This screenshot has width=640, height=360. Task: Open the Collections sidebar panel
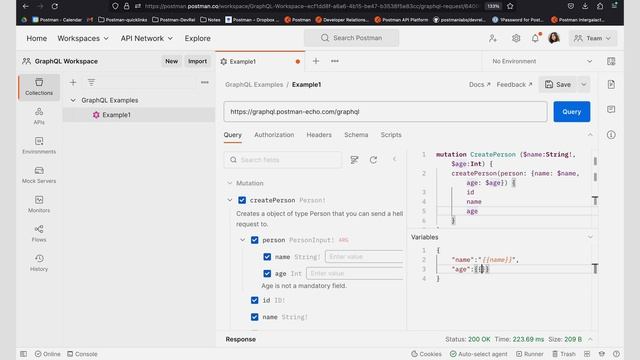[39, 87]
